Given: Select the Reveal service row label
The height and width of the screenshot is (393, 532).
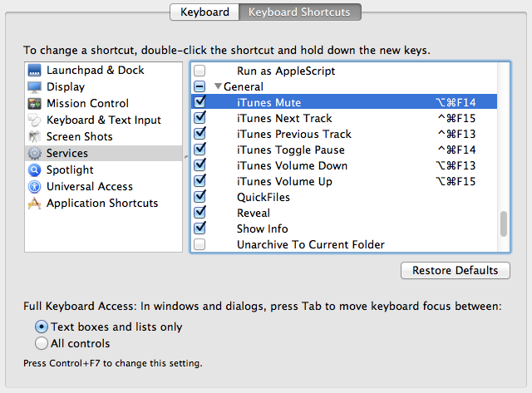Looking at the screenshot, I should 254,213.
